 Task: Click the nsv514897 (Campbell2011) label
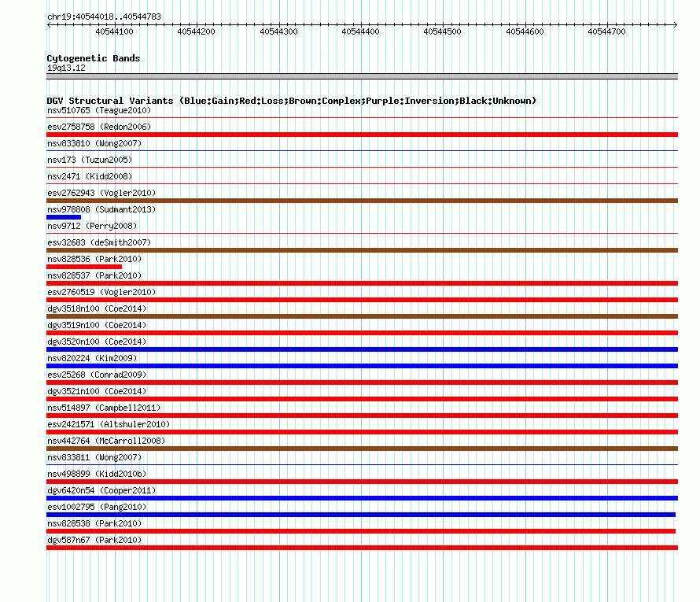click(104, 408)
